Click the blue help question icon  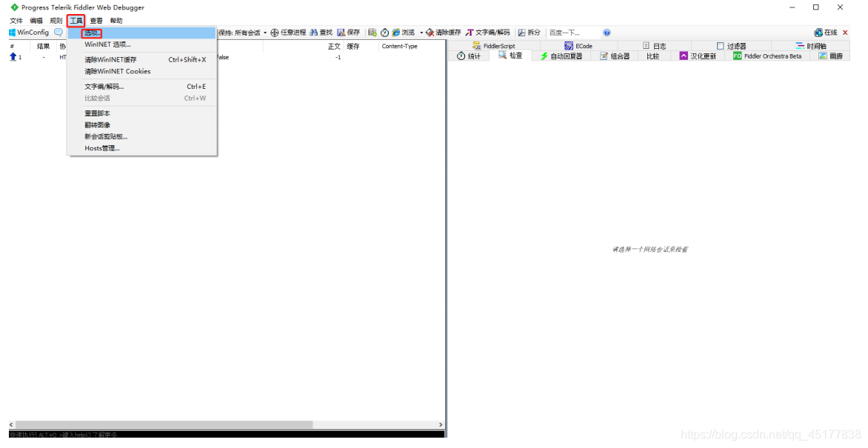click(x=607, y=33)
